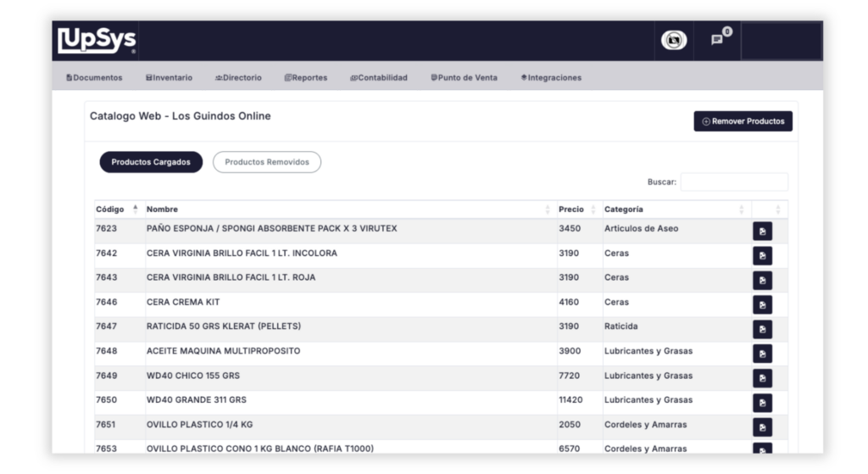Open the Inventario menu
The image size is (868, 474).
tap(169, 78)
